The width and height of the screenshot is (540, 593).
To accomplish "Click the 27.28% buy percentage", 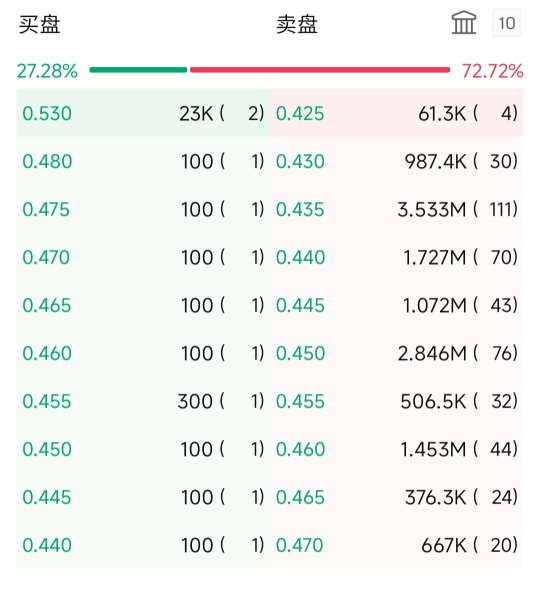I will pyautogui.click(x=47, y=71).
